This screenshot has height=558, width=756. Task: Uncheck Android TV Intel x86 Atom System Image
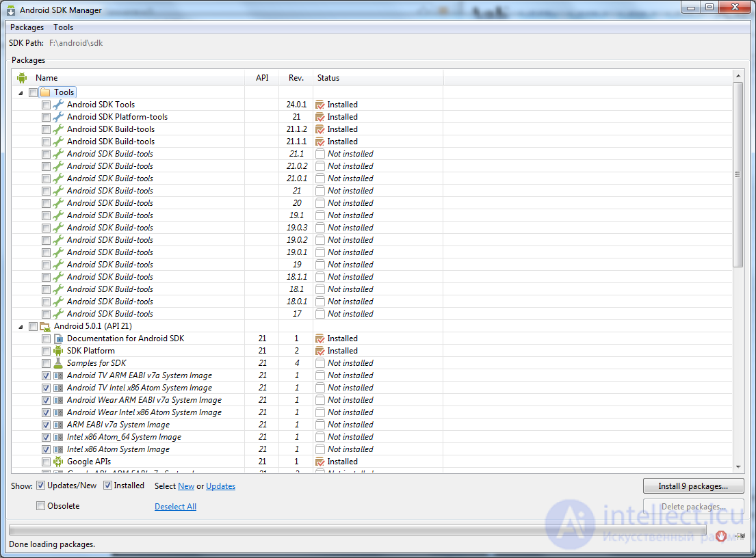[x=46, y=388]
